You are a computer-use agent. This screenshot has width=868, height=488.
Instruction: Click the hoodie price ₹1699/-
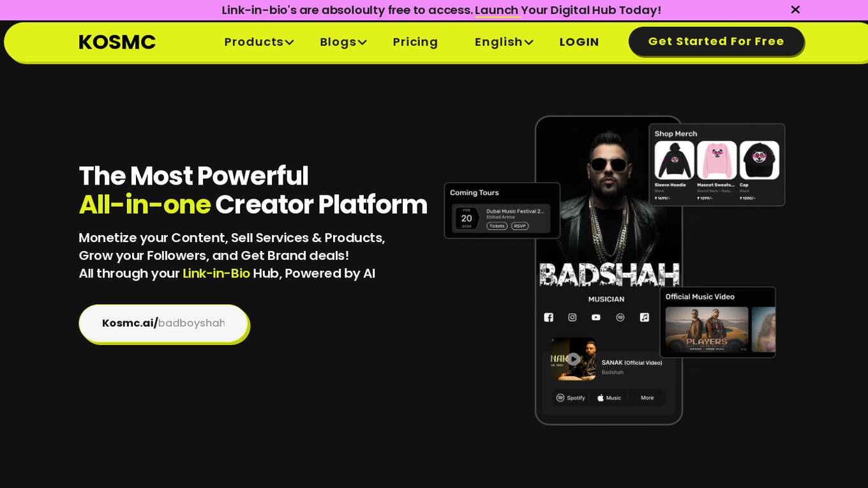[662, 198]
